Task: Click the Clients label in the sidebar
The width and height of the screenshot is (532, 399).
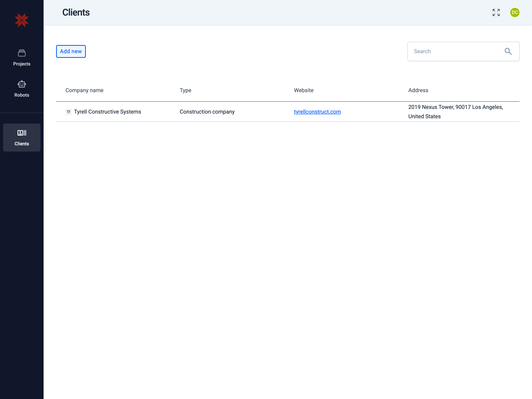Action: coord(22,144)
